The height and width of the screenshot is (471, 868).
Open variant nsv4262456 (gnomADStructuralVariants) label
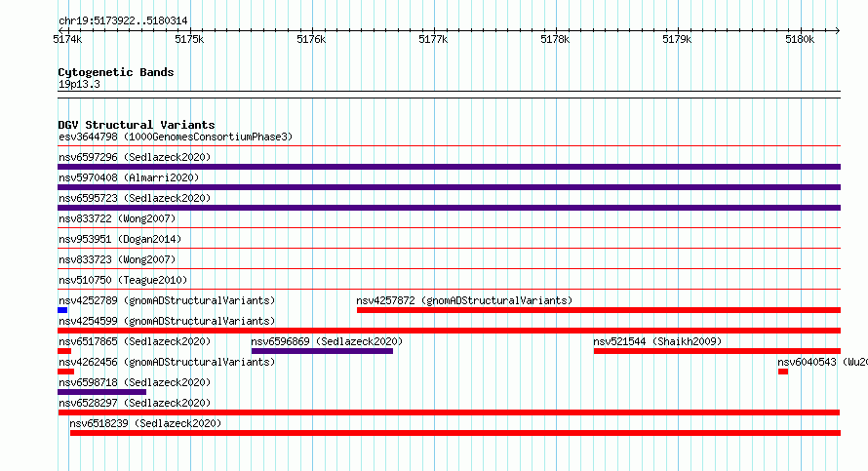(x=167, y=362)
